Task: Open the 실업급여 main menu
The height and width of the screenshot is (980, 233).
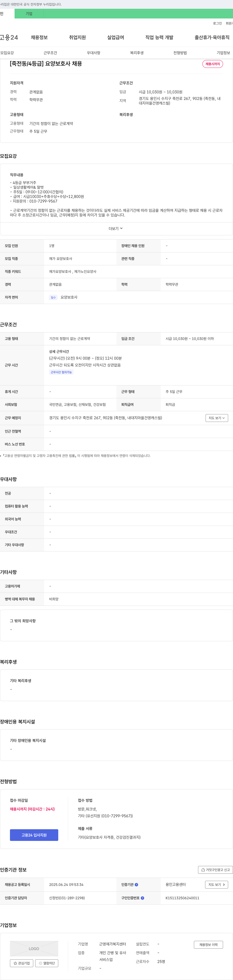Action: tap(115, 37)
